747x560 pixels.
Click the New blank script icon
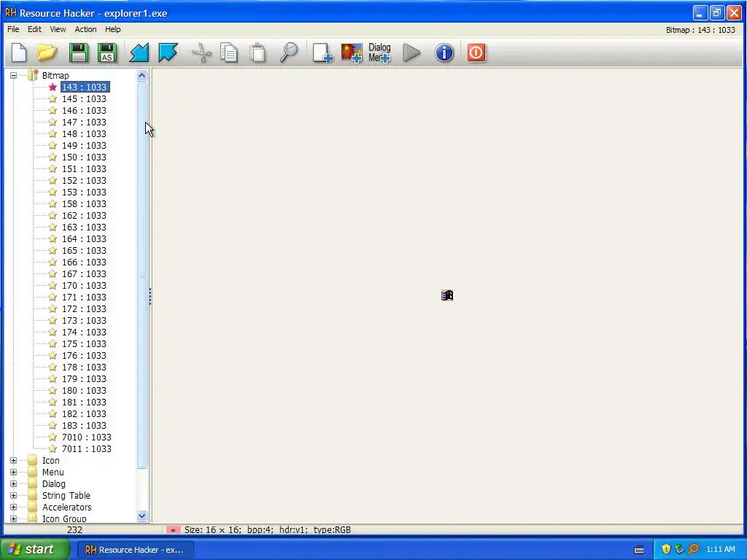19,52
